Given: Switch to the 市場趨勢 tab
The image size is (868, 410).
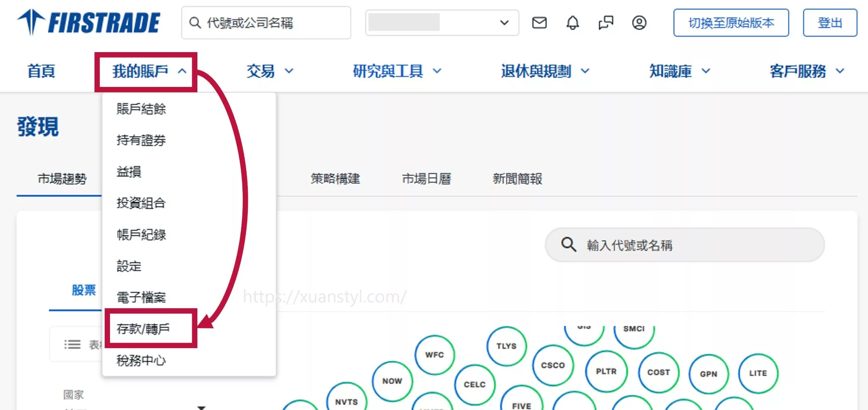Looking at the screenshot, I should 62,179.
